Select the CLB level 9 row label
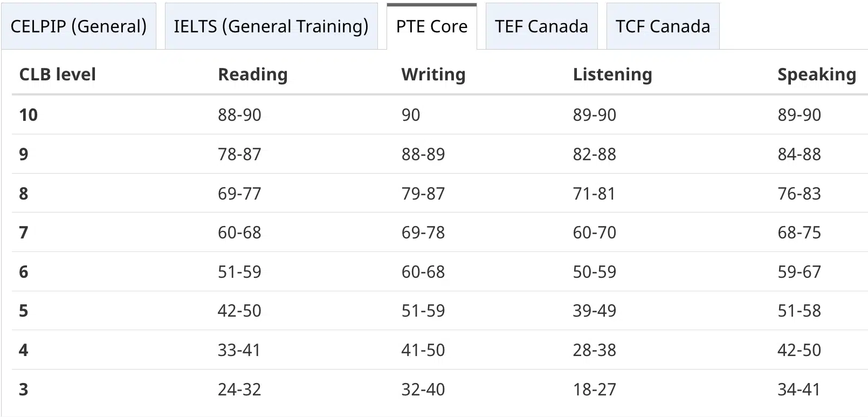 pyautogui.click(x=24, y=154)
